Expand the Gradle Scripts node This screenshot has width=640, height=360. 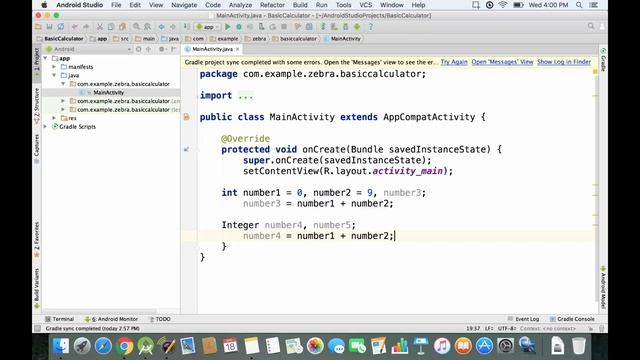pyautogui.click(x=46, y=127)
